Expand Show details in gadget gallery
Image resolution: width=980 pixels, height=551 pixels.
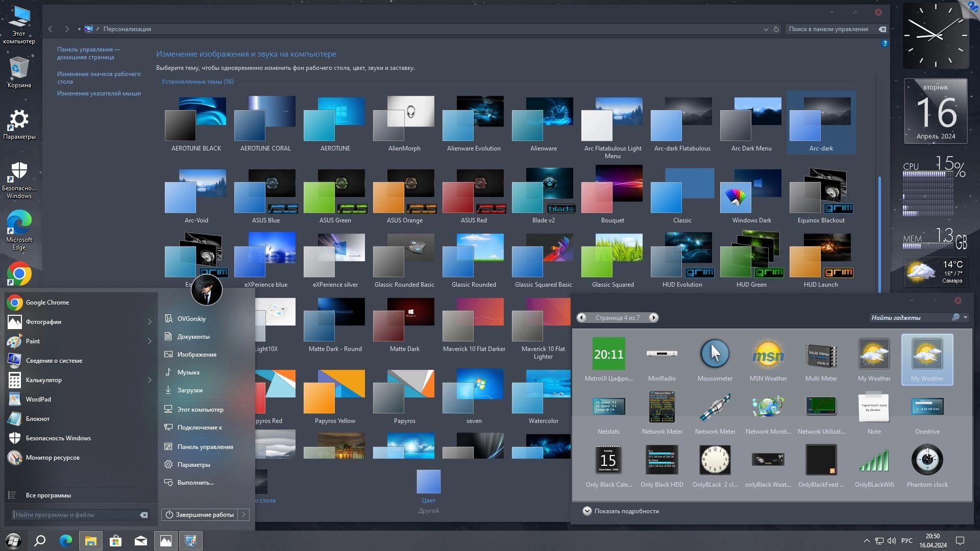coord(587,511)
